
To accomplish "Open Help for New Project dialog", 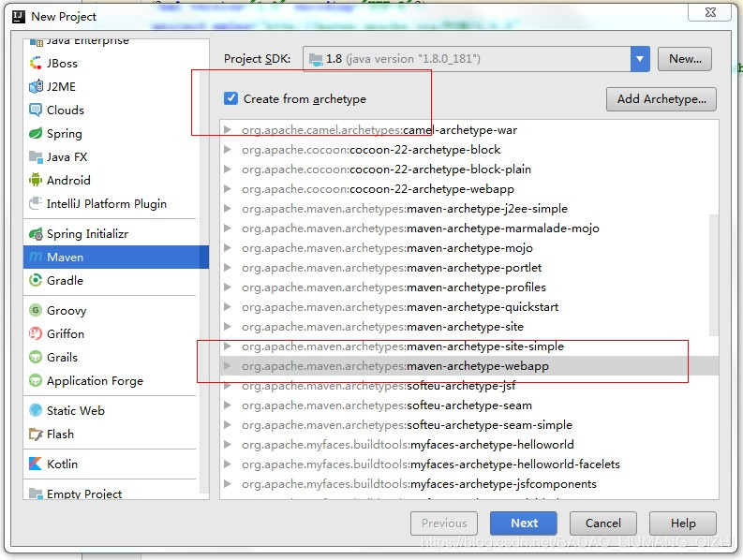I will [683, 523].
